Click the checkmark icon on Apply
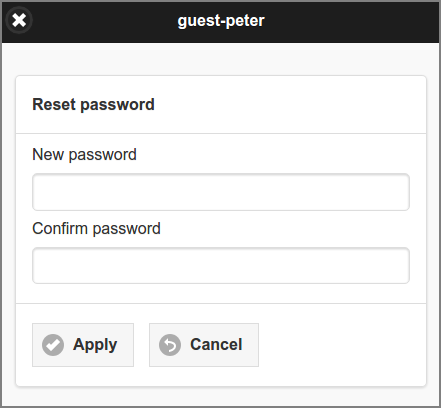The height and width of the screenshot is (408, 441). coord(53,345)
